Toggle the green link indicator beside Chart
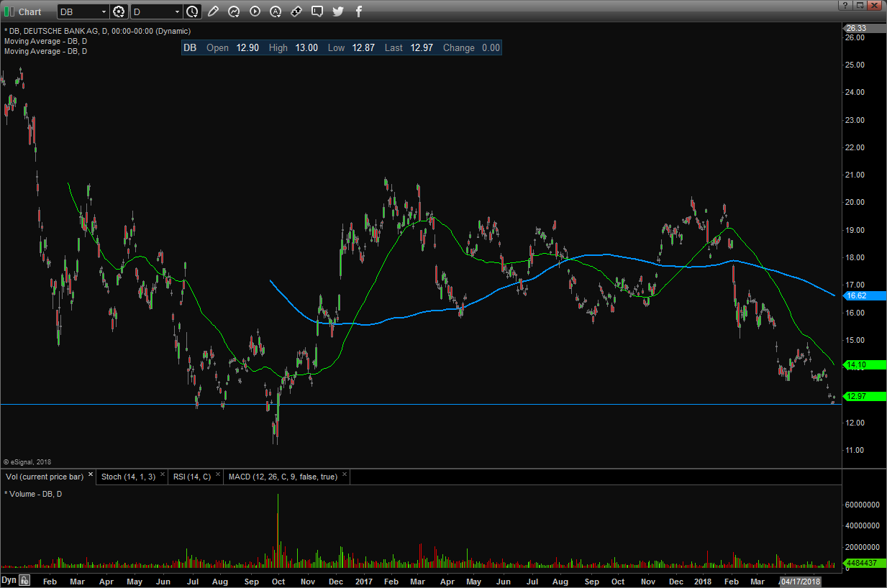Screen dimensions: 887x588 pyautogui.click(x=9, y=12)
